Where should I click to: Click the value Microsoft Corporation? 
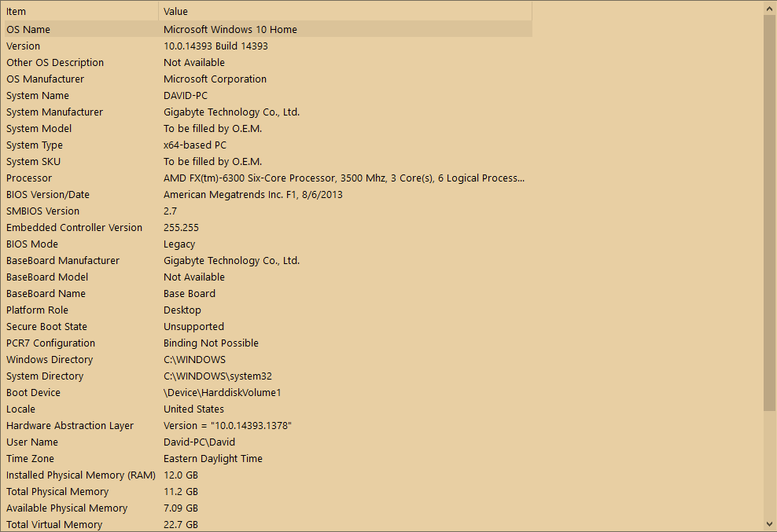pos(215,79)
